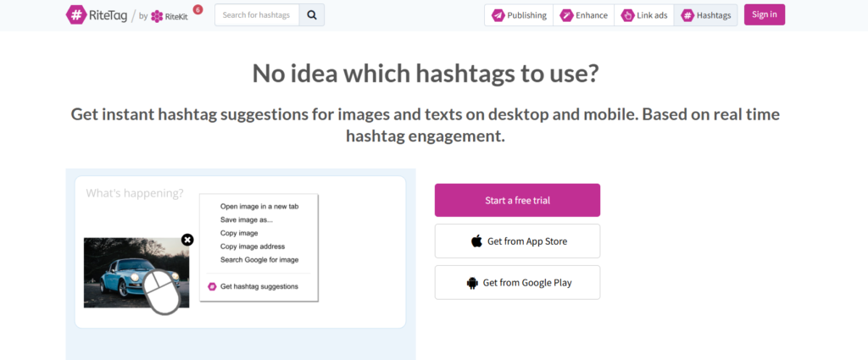Click the magnifier search button
The image size is (868, 360).
coord(312,15)
